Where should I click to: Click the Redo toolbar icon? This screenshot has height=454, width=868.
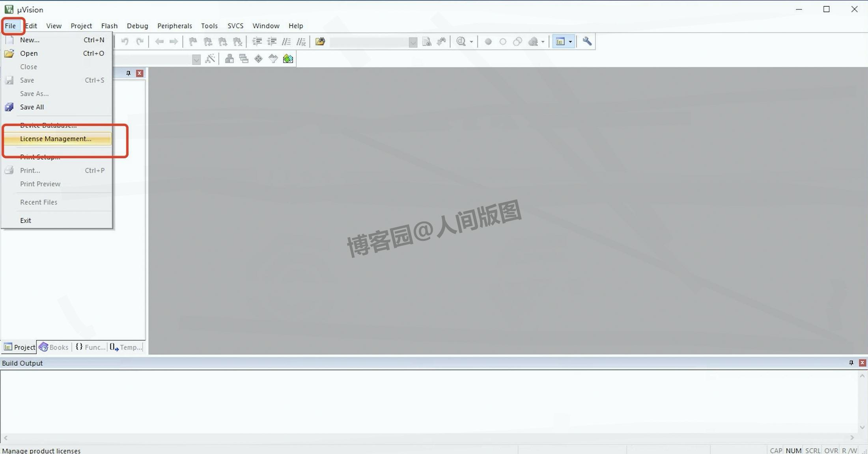140,41
